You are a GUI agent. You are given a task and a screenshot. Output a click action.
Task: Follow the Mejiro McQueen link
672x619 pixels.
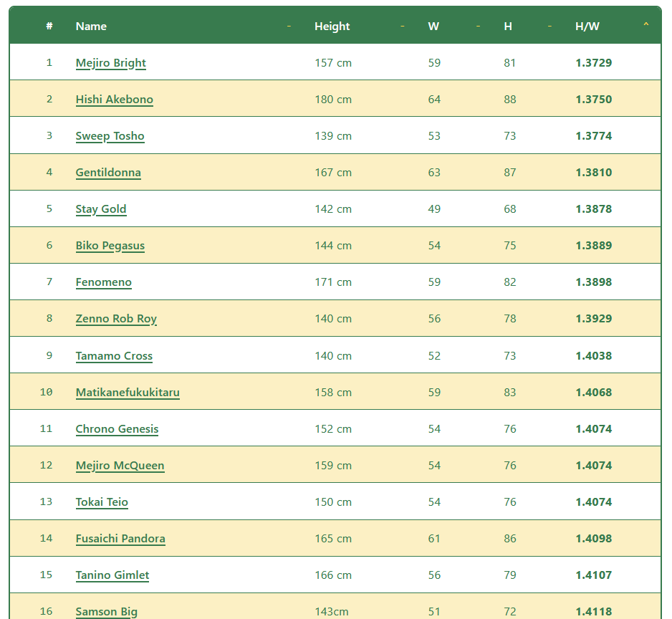tap(120, 466)
